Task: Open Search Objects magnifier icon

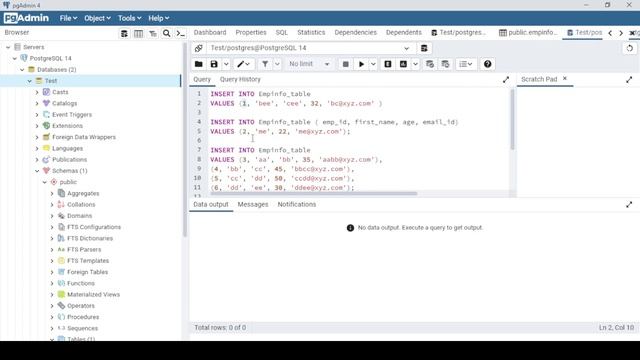Action: point(167,33)
